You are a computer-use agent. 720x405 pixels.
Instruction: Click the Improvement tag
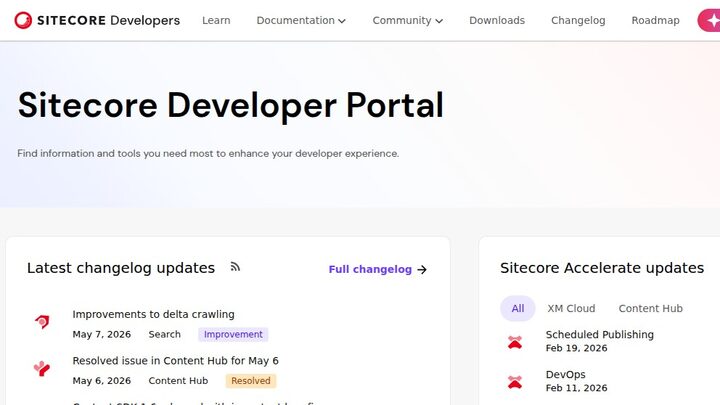[233, 334]
